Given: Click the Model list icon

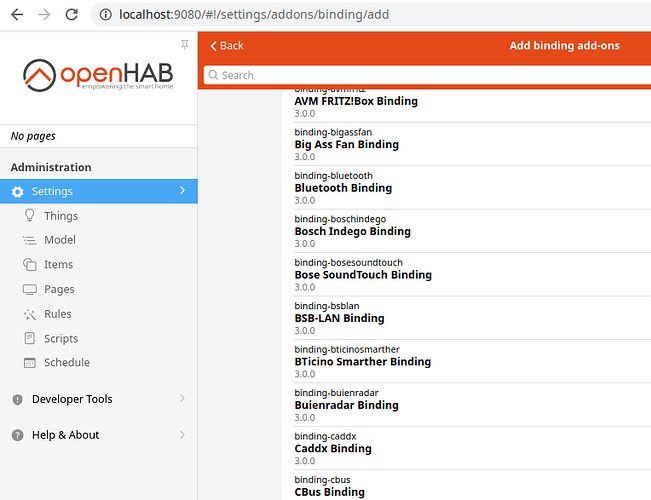Looking at the screenshot, I should point(29,240).
